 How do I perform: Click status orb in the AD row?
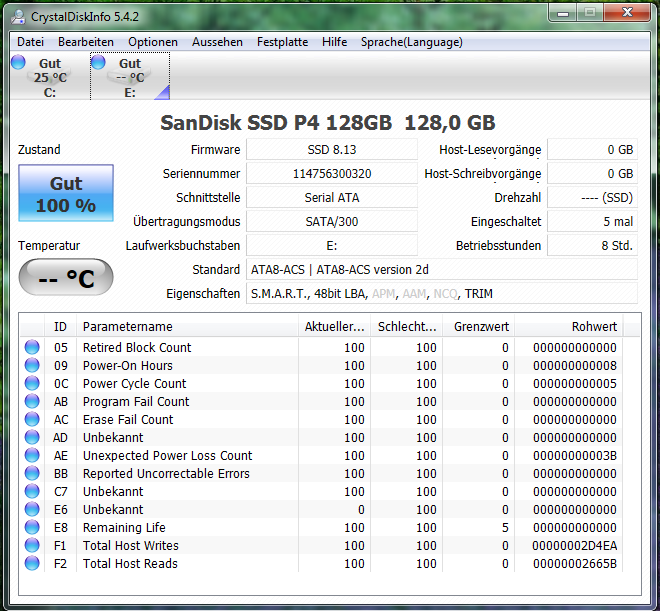[x=32, y=437]
